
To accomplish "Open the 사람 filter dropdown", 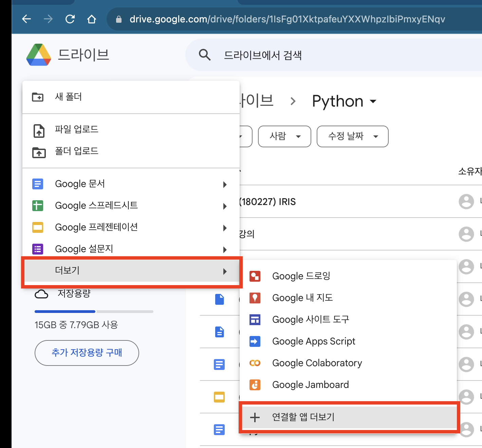I will (x=284, y=136).
